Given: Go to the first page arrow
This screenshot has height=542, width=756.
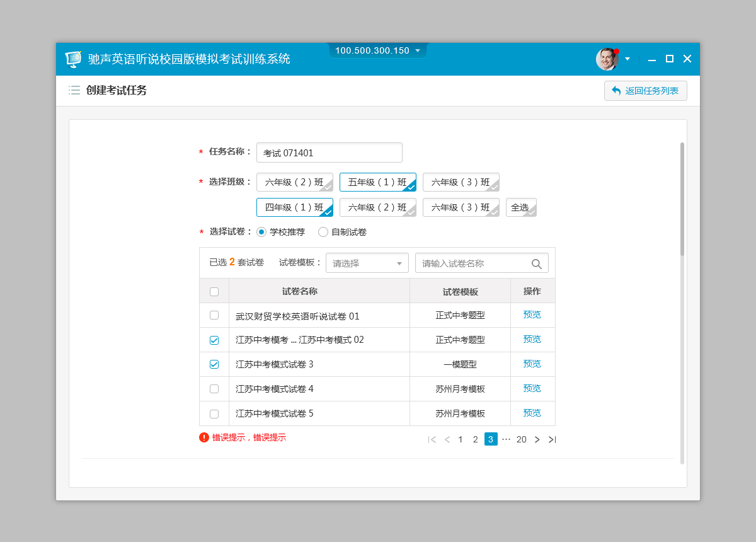Looking at the screenshot, I should [432, 439].
